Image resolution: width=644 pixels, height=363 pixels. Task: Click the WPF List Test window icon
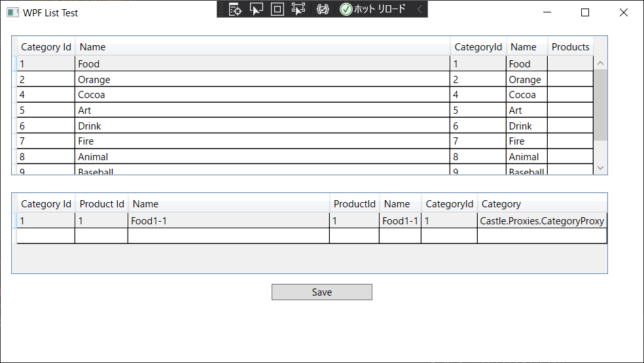tap(12, 12)
